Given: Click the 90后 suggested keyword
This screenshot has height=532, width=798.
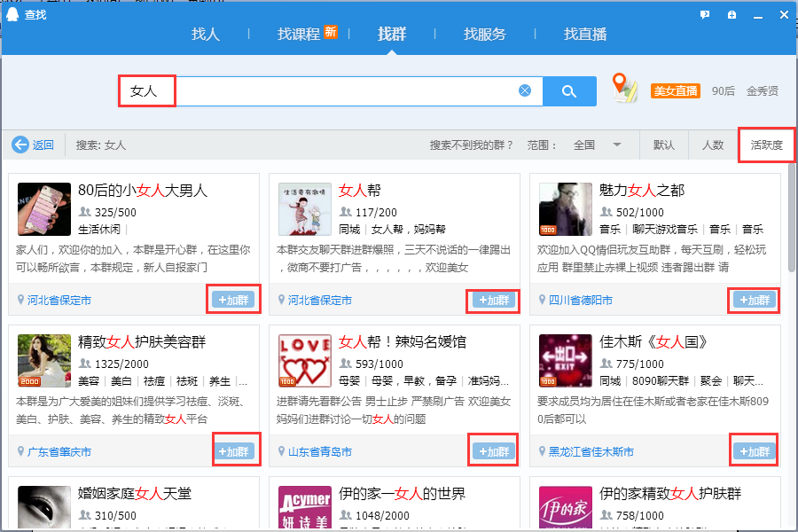Looking at the screenshot, I should (724, 91).
